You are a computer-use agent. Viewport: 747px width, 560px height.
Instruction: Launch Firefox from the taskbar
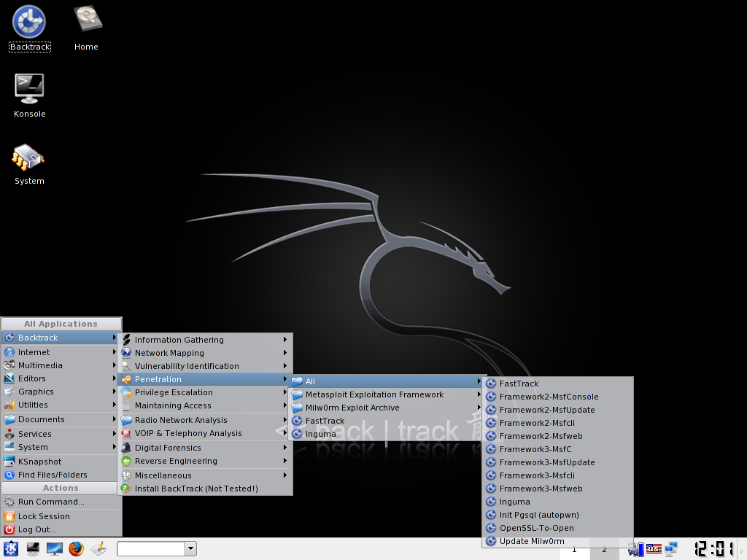[77, 549]
